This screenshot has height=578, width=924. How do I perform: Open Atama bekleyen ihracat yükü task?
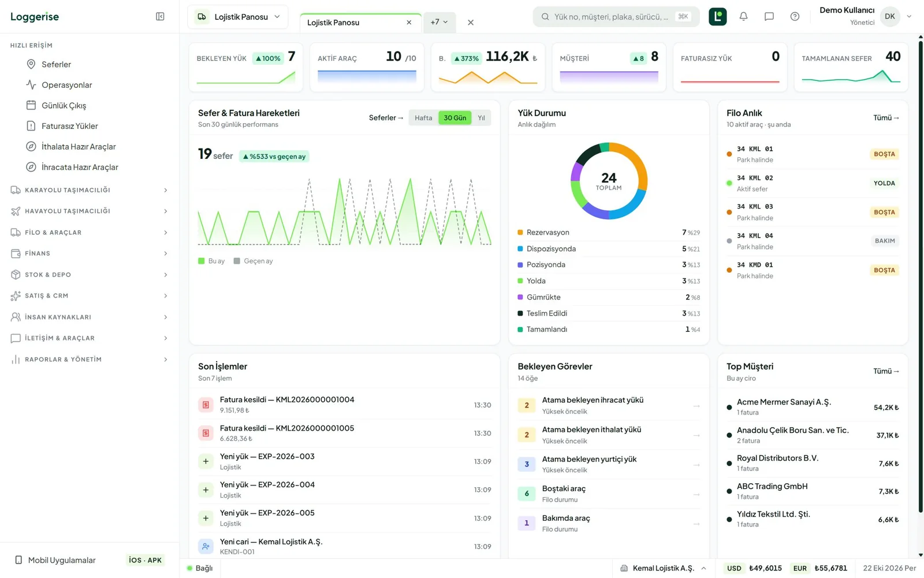coord(609,405)
